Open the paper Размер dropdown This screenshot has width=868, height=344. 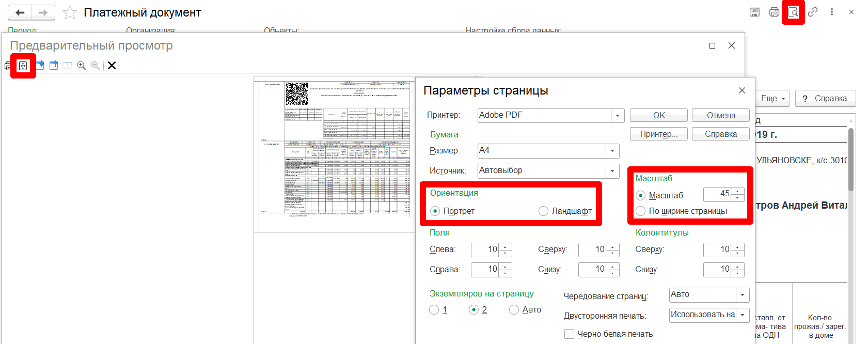[612, 151]
